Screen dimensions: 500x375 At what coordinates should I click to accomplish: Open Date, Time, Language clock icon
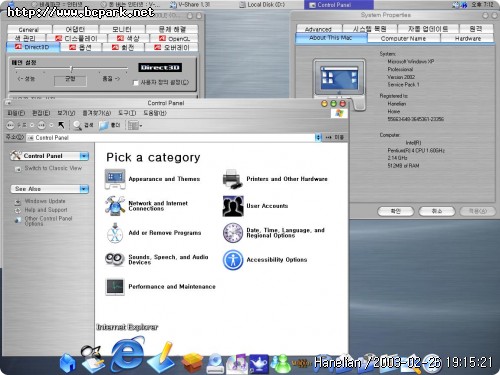(233, 233)
